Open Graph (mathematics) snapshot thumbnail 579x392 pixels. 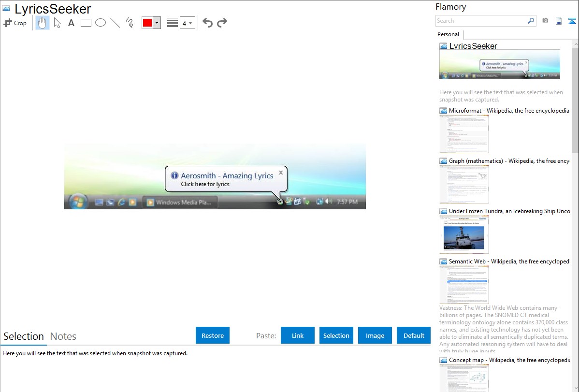point(464,184)
